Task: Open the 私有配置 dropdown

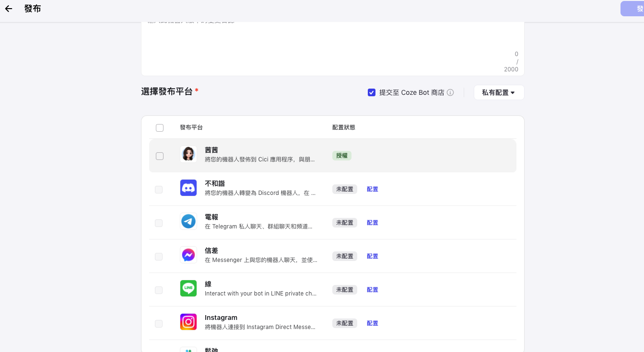Action: click(499, 92)
